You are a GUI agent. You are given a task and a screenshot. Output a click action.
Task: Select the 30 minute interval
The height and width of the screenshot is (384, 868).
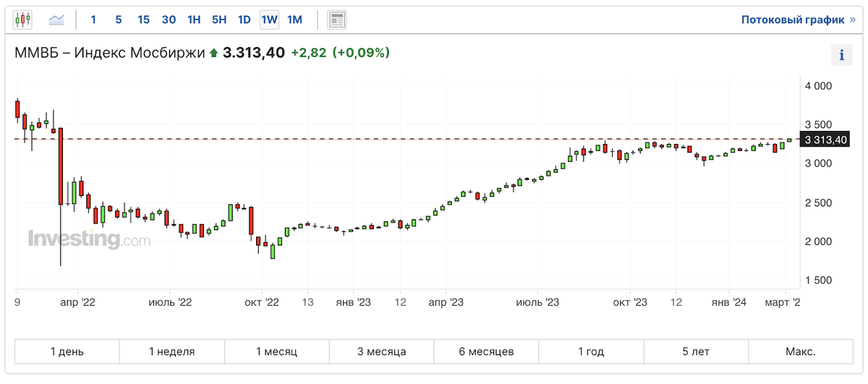point(169,20)
